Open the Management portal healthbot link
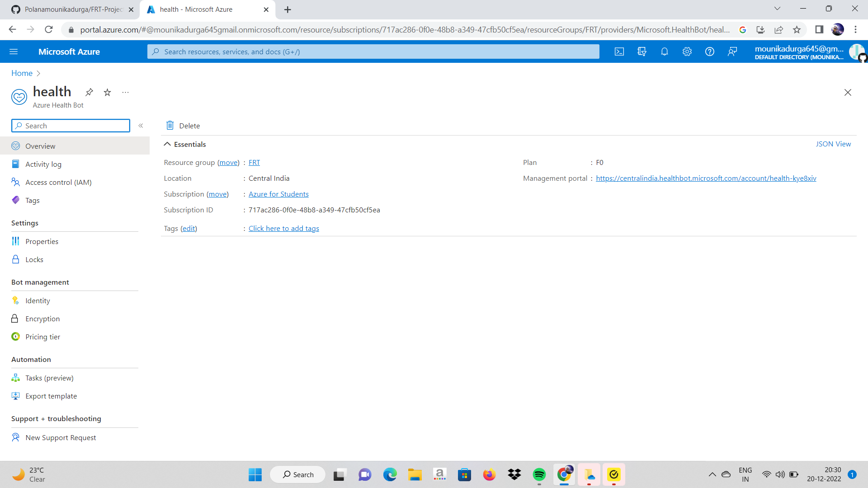868x488 pixels. [706, 178]
